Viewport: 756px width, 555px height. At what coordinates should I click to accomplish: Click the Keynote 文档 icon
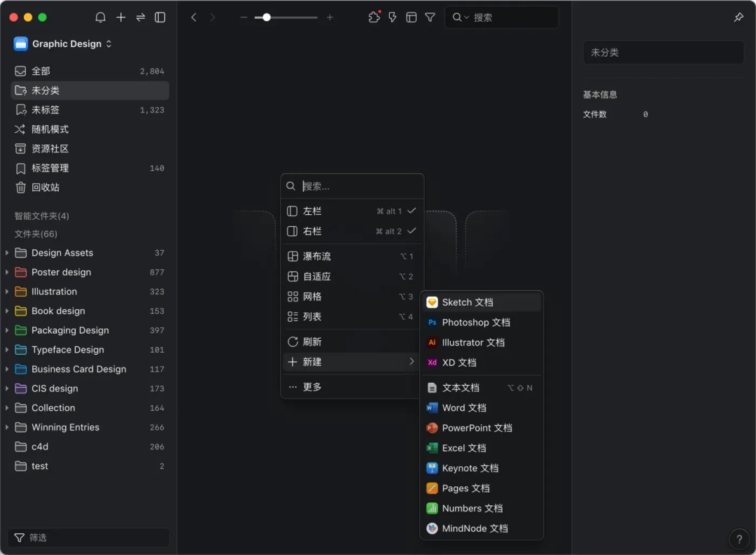coord(432,468)
